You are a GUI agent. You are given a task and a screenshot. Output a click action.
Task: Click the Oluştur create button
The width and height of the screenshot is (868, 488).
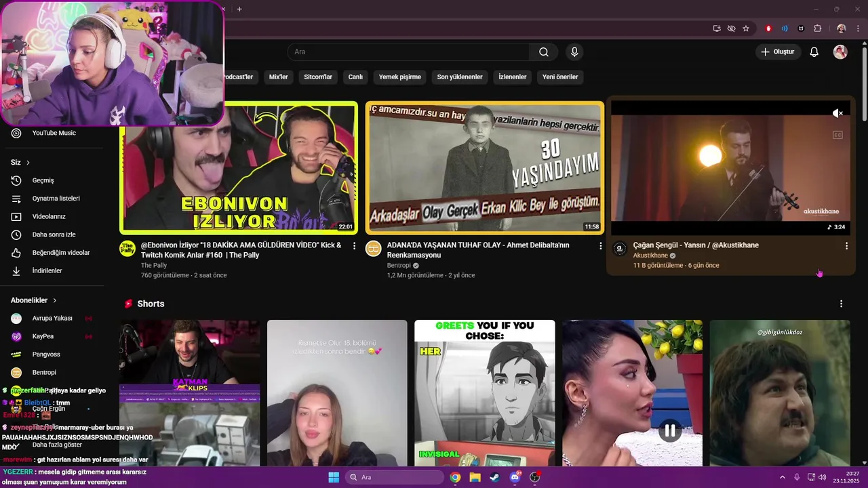[778, 52]
